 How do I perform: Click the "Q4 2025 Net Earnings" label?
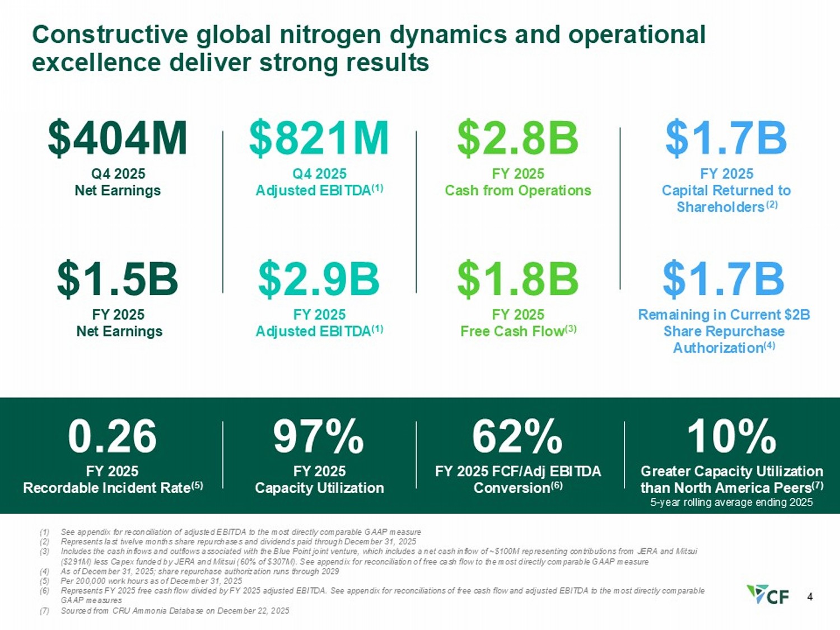(x=118, y=182)
